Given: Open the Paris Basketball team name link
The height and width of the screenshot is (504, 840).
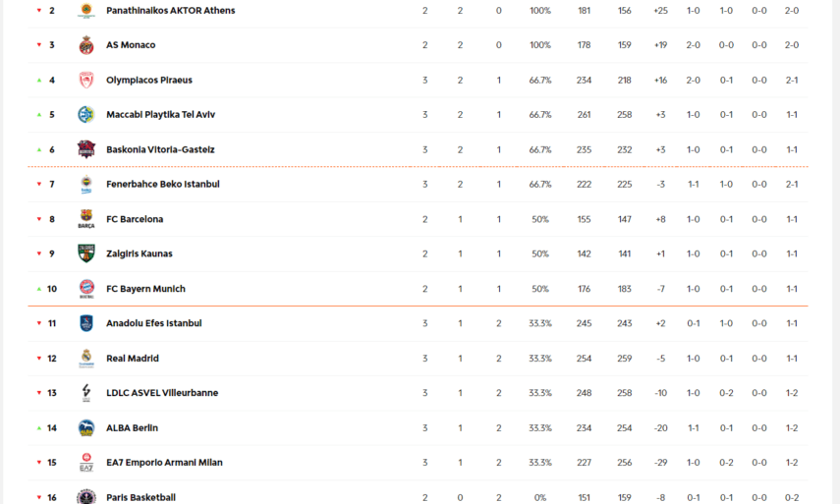Looking at the screenshot, I should tap(140, 497).
